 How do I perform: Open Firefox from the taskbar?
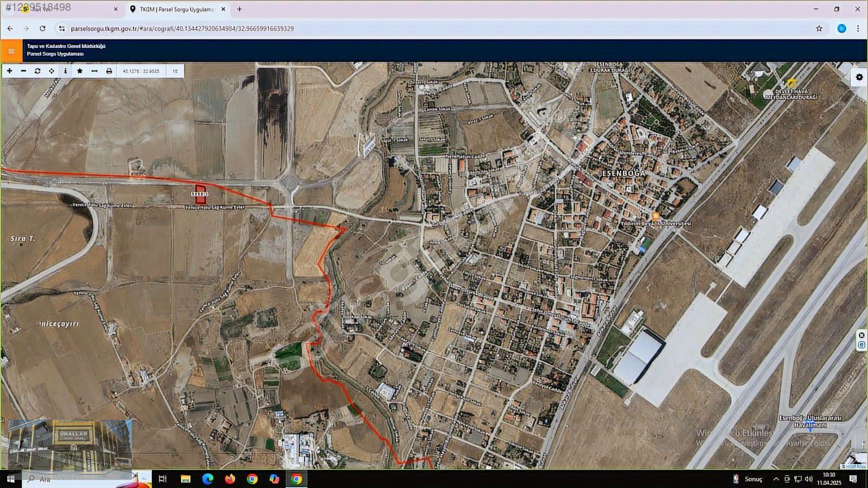pos(230,479)
